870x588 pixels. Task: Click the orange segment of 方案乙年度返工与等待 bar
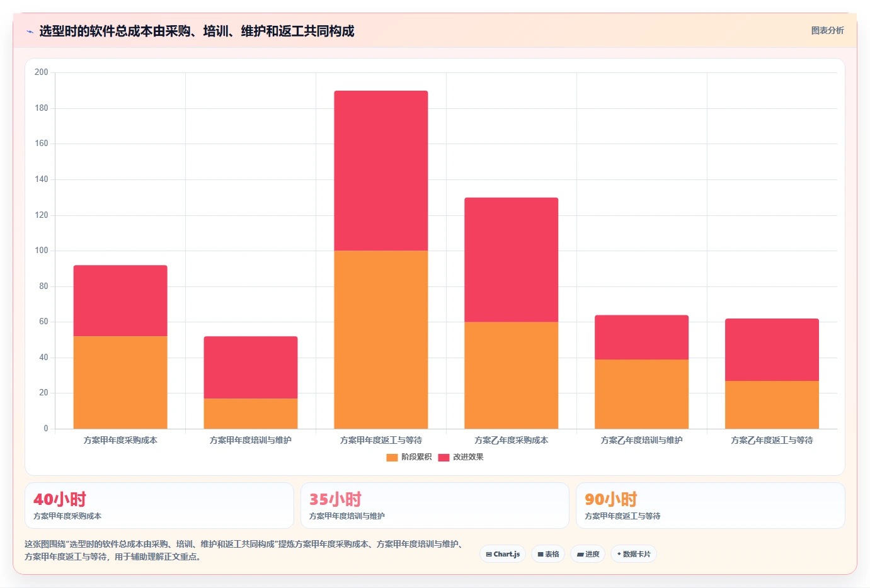772,405
